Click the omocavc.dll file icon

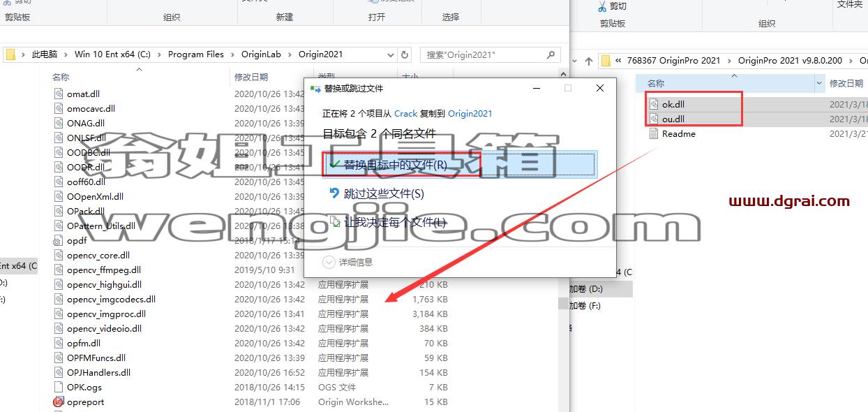pos(59,108)
